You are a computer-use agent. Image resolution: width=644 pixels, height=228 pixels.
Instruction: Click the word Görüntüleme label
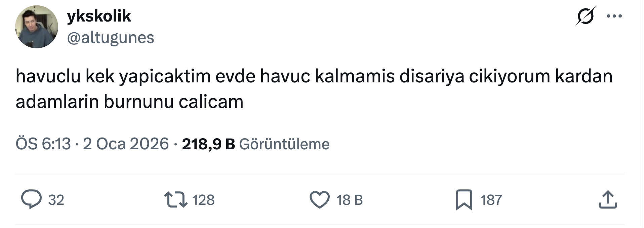tap(284, 144)
